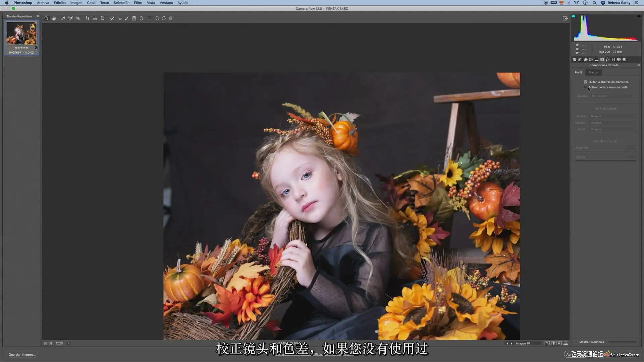The height and width of the screenshot is (362, 644).
Task: Select the Graduated Filter tool
Action: (134, 18)
